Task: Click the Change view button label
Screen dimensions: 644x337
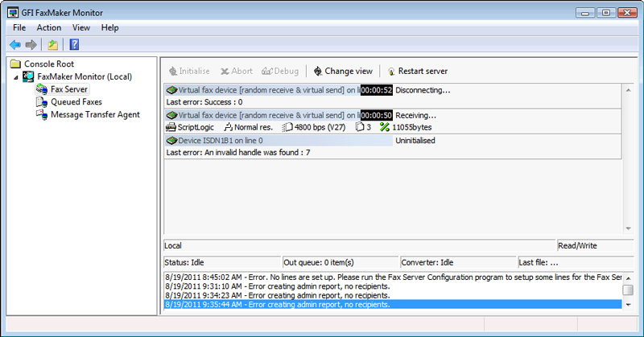Action: pos(349,71)
